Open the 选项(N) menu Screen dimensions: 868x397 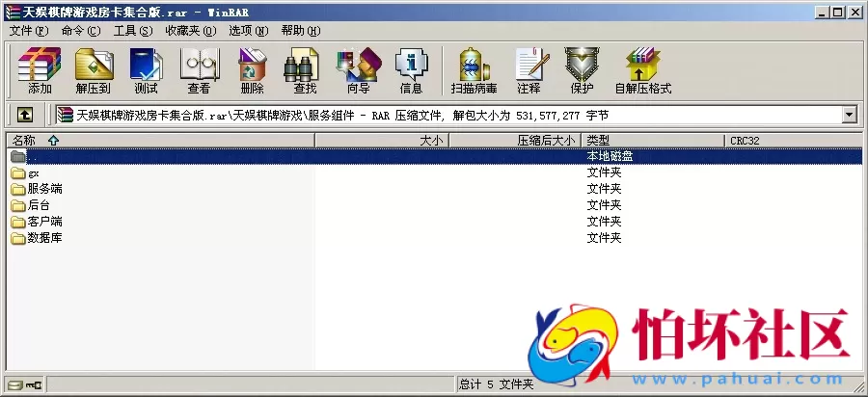[249, 31]
